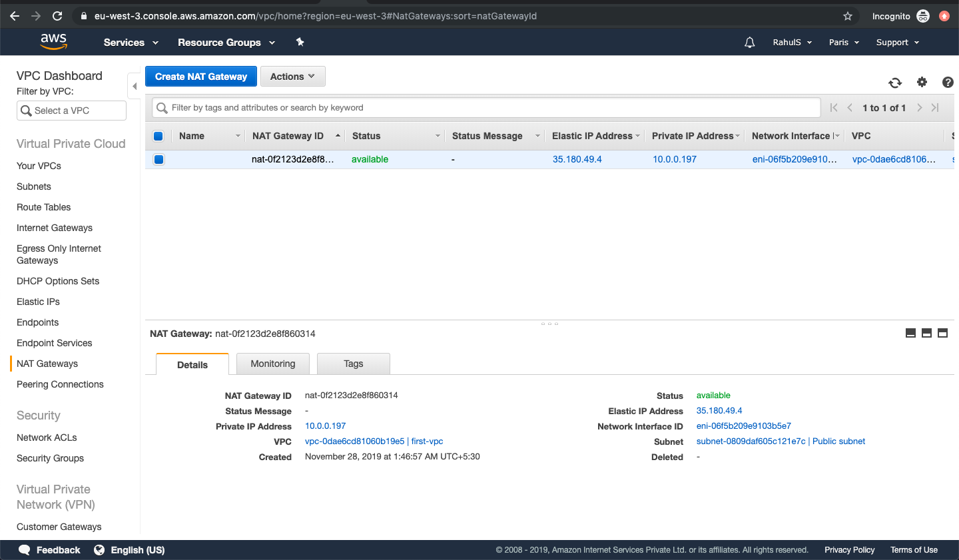Viewport: 959px width, 560px height.
Task: Open the notifications bell icon
Action: [x=749, y=42]
